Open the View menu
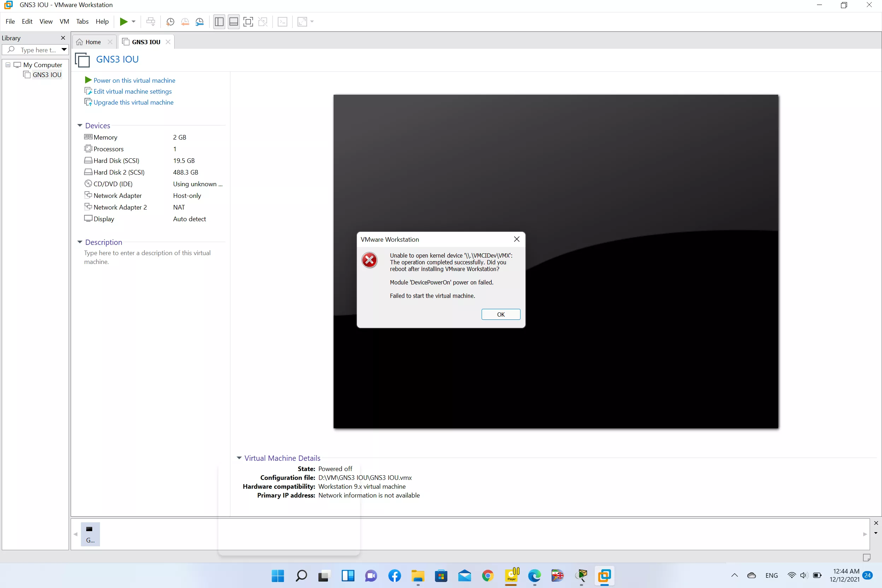This screenshot has width=882, height=588. point(46,21)
